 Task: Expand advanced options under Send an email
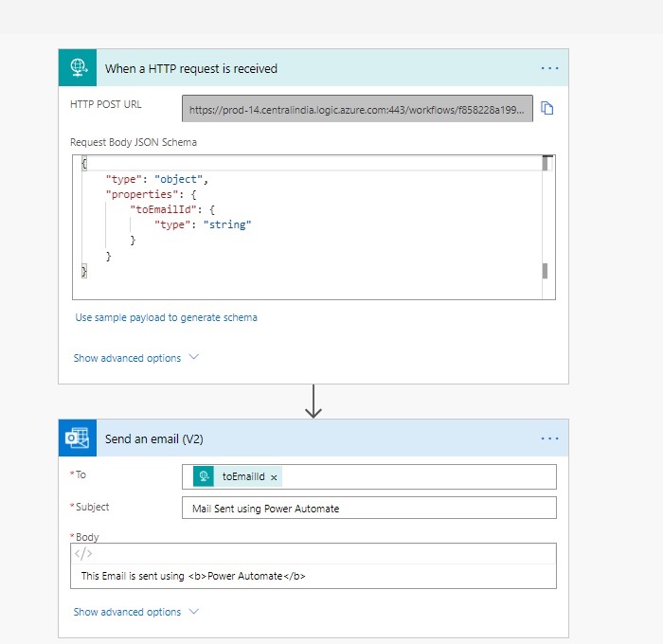136,612
